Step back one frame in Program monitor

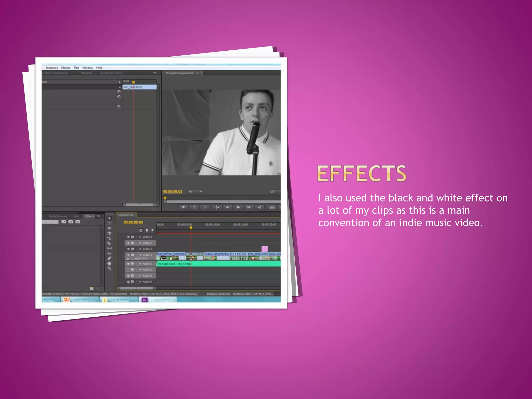pos(228,207)
